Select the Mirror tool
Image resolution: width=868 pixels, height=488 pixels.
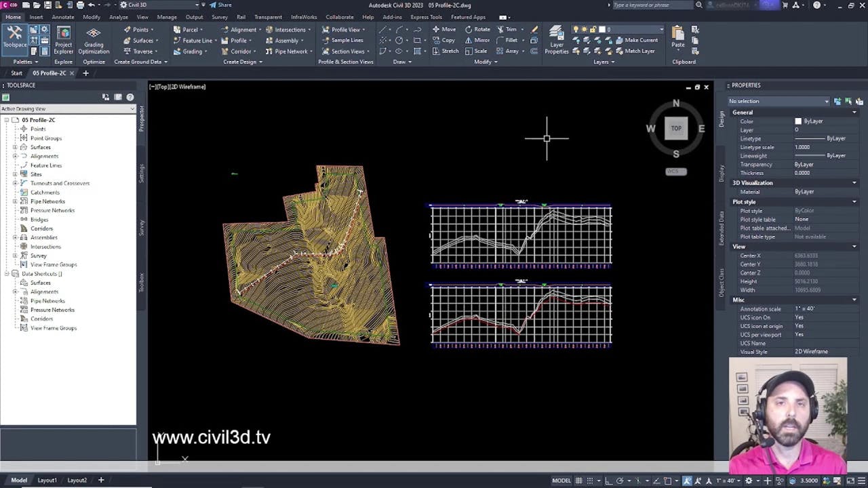[x=479, y=40]
